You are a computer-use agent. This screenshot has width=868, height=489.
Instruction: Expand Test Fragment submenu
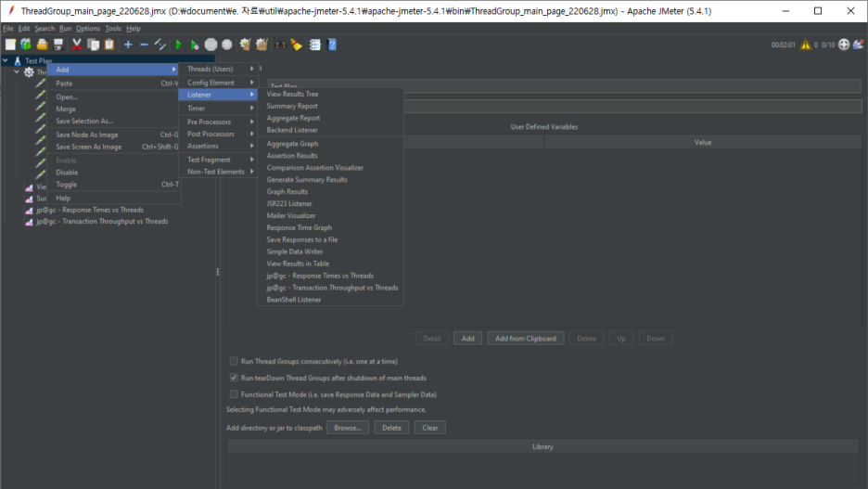pyautogui.click(x=218, y=160)
